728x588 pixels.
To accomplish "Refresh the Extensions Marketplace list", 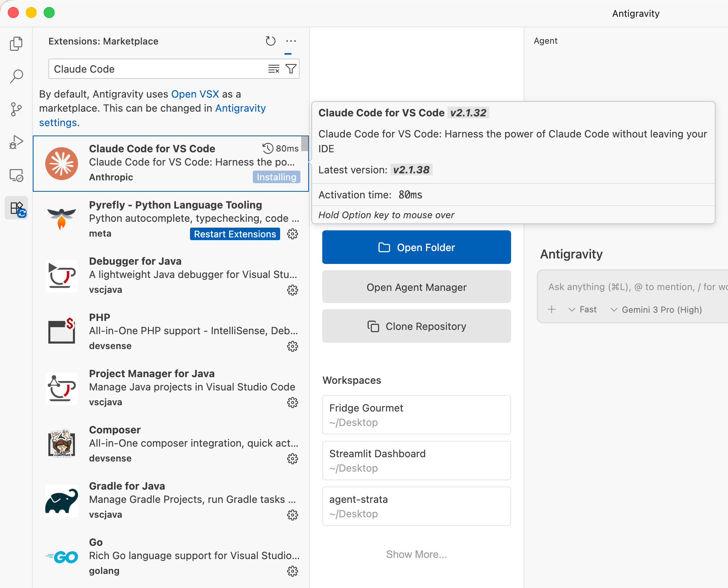I will click(x=270, y=41).
